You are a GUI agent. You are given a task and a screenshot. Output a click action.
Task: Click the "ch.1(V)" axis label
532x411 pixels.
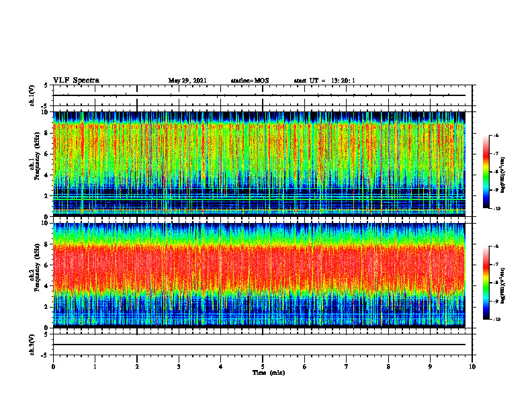click(32, 95)
